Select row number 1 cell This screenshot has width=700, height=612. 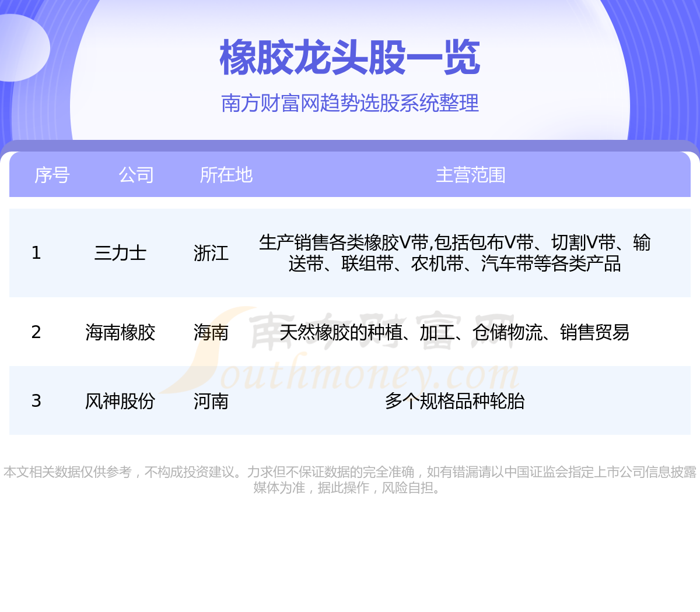(x=36, y=253)
